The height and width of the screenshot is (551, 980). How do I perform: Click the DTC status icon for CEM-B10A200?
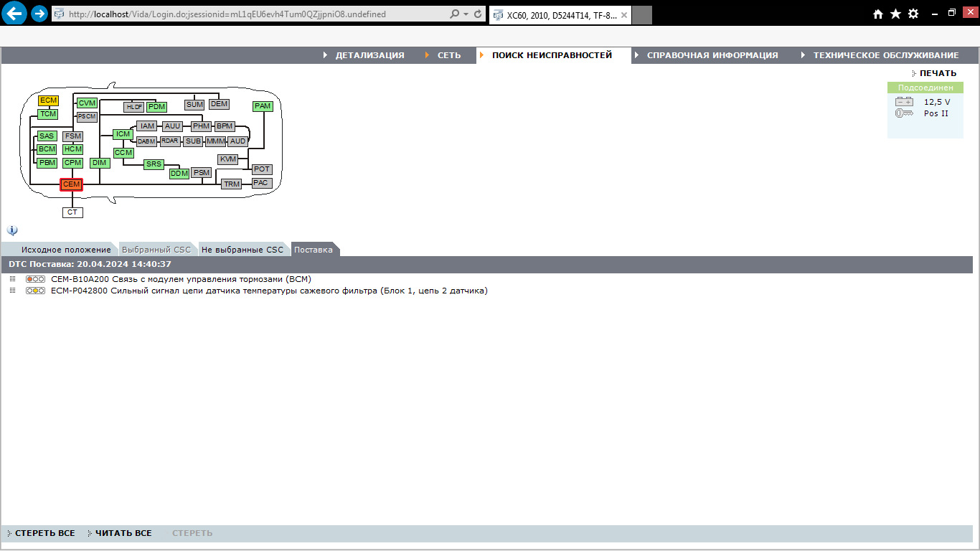(x=35, y=279)
